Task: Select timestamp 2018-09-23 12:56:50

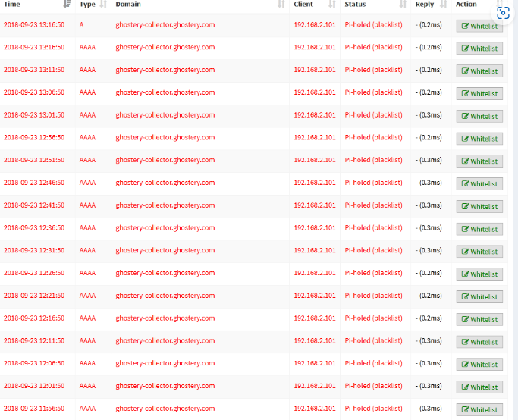Action: 34,137
